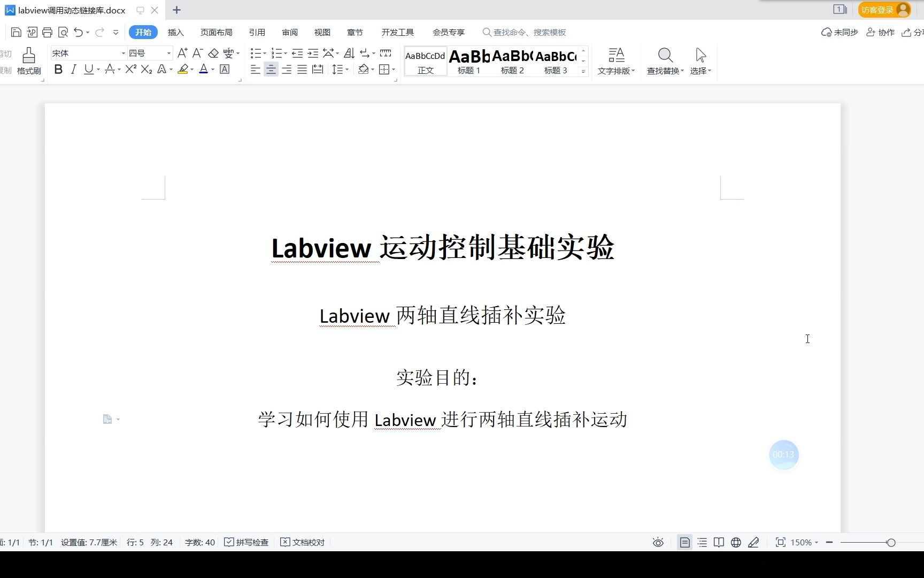Open the zoom percentage 150% dropdown
This screenshot has width=924, height=578.
804,542
